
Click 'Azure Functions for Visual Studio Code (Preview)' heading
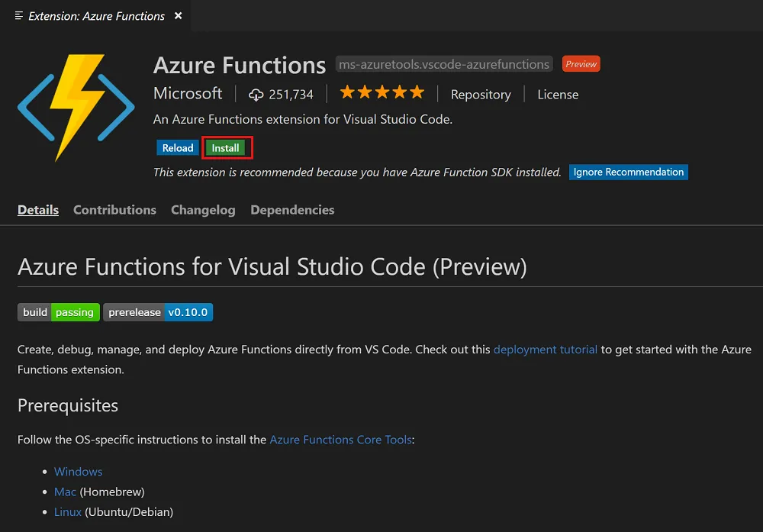272,266
